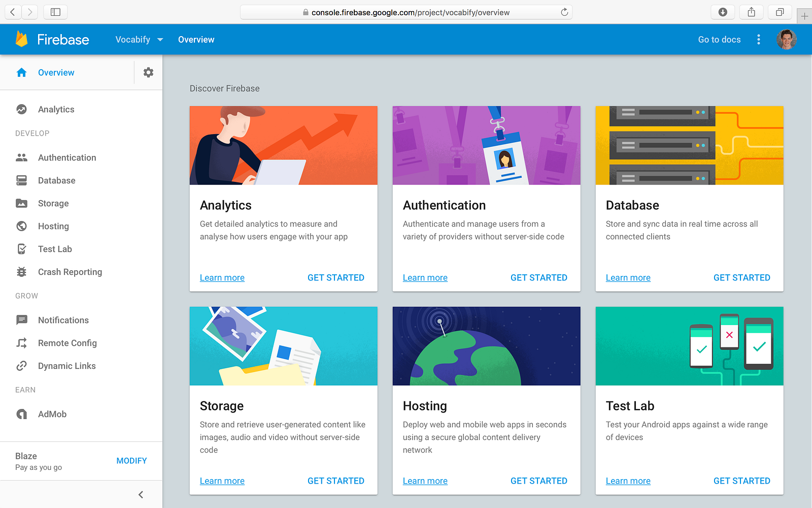Click MODIFY for the Blaze plan
This screenshot has width=812, height=508.
(x=131, y=461)
